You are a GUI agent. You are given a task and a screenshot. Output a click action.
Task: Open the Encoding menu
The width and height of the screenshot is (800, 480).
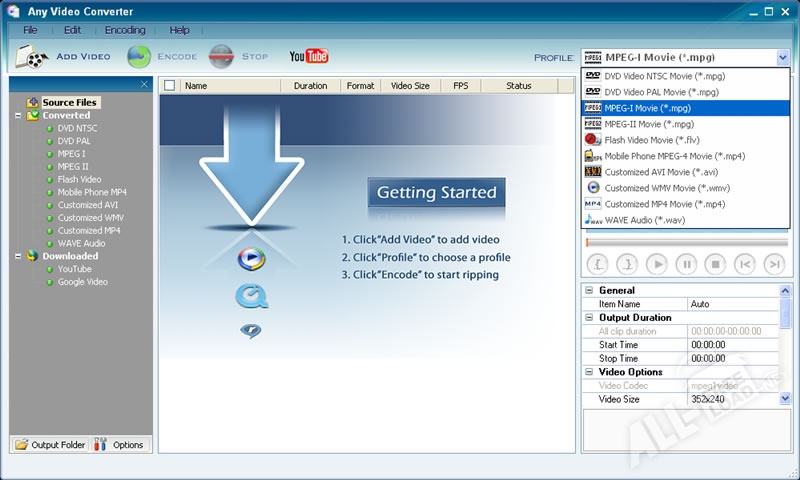coord(125,30)
